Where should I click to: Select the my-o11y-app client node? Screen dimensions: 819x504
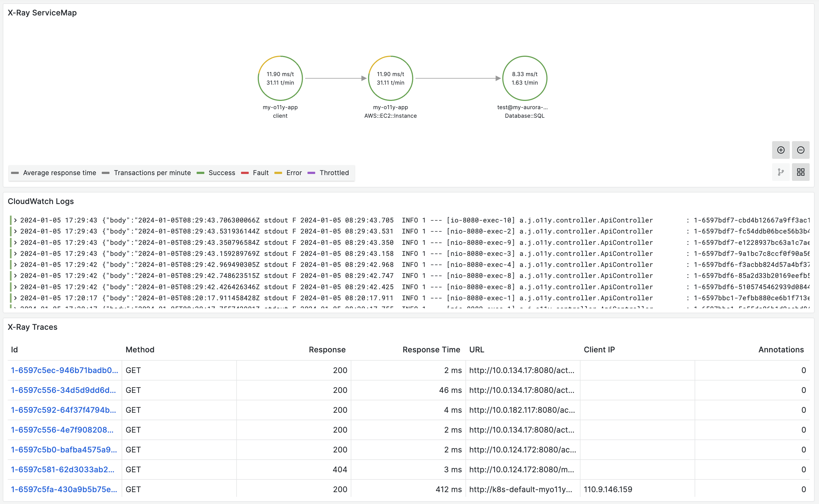tap(280, 78)
